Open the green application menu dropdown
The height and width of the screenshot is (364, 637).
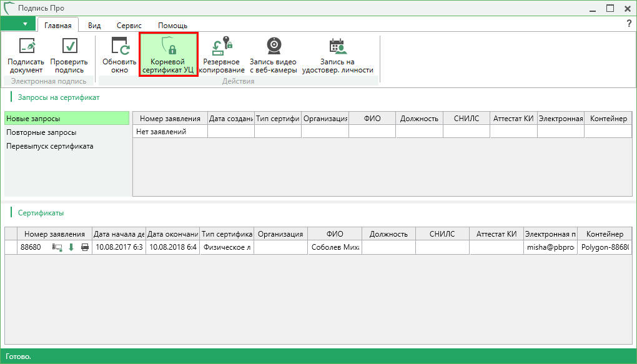coord(18,24)
